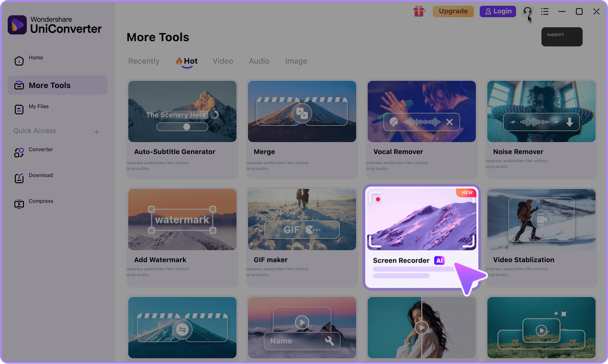Switch to the Audio tab
The width and height of the screenshot is (608, 364).
click(x=259, y=61)
